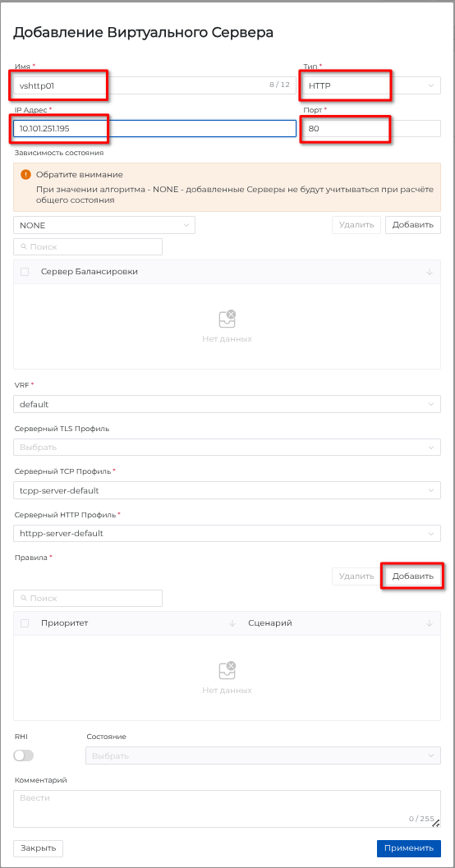Viewport: 455px width, 868px height.
Task: Expand the VRF default dropdown
Action: pos(227,404)
